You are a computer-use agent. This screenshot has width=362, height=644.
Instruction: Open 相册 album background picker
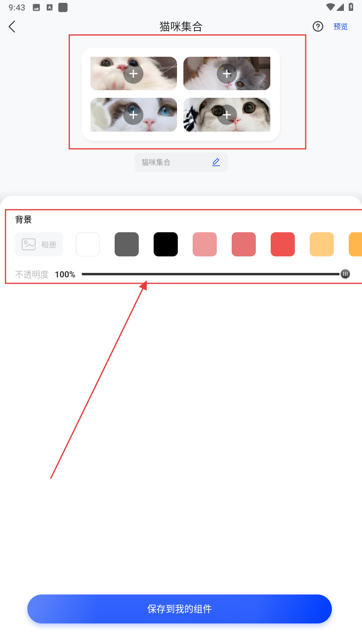[39, 244]
